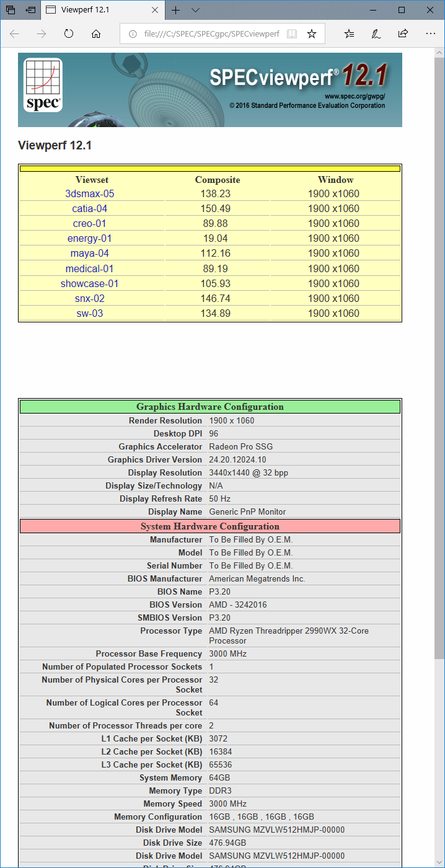Click the site information icon in address bar
Viewport: 445px width, 868px height.
click(133, 34)
